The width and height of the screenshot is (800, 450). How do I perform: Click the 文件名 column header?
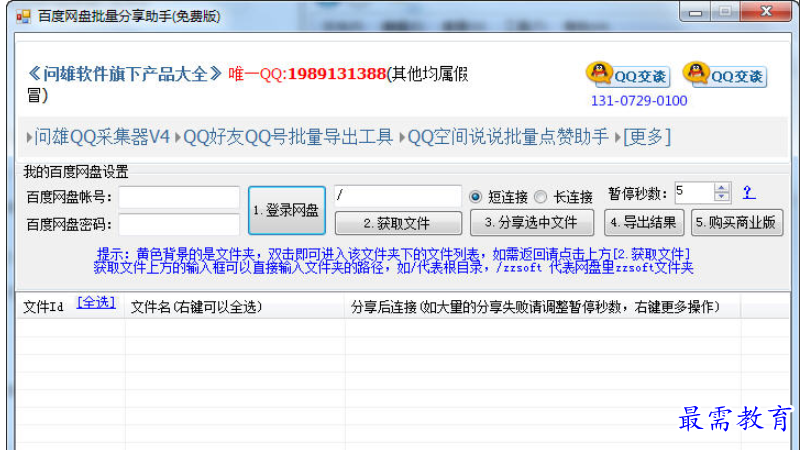tap(235, 306)
